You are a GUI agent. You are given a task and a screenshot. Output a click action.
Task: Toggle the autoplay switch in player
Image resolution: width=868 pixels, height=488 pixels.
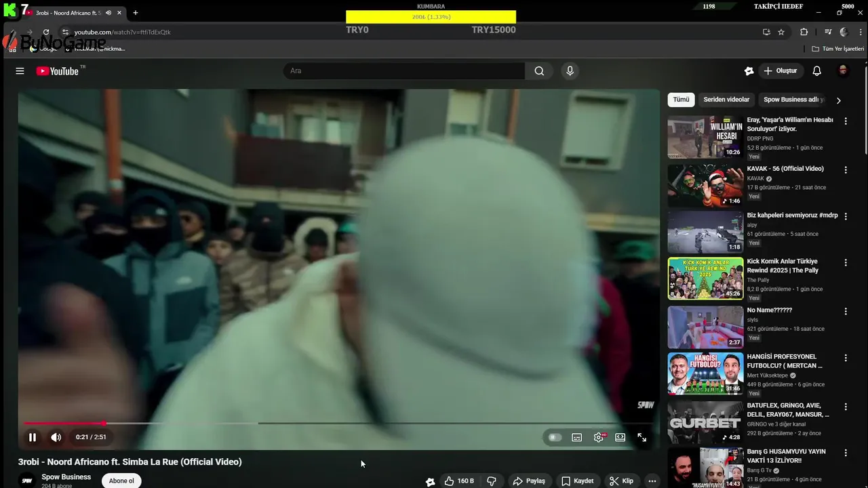[555, 437]
